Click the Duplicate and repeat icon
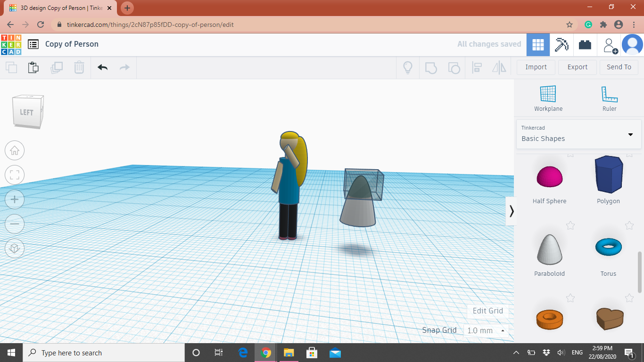This screenshot has width=644, height=362. pyautogui.click(x=57, y=67)
